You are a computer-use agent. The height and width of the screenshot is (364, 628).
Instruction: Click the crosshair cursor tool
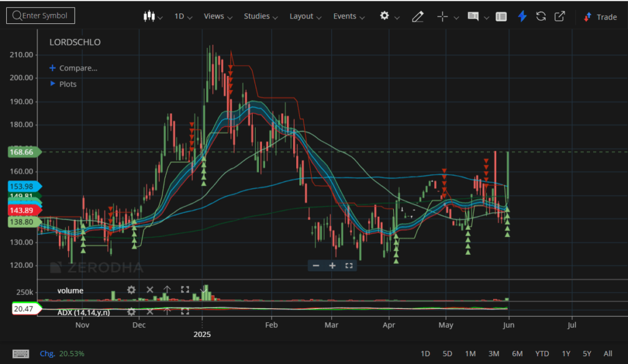(443, 17)
